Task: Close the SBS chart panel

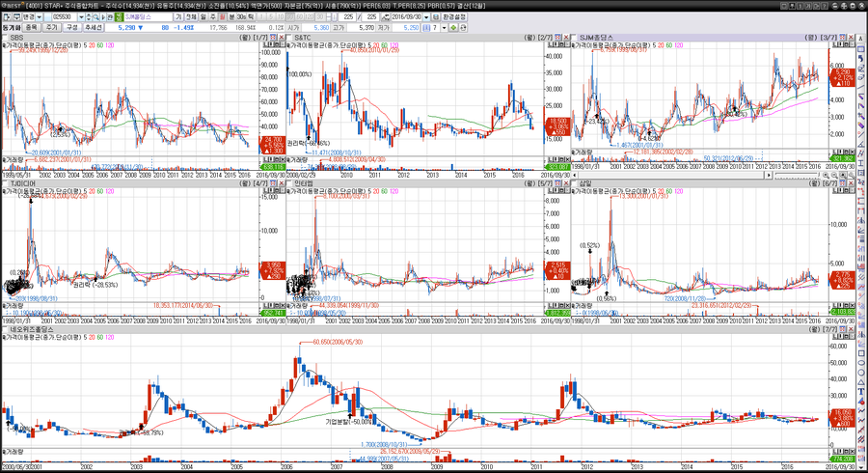Action: (282, 38)
